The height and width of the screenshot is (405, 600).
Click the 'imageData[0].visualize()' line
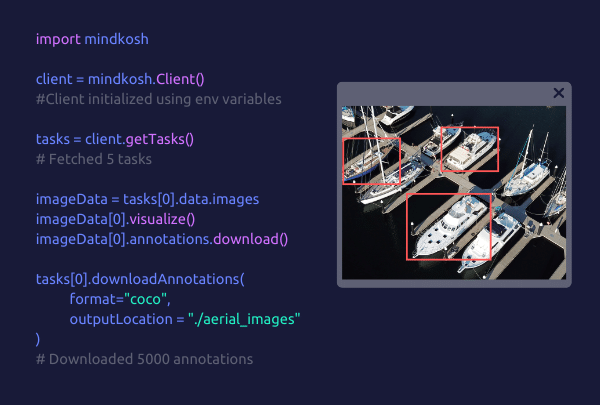click(116, 219)
